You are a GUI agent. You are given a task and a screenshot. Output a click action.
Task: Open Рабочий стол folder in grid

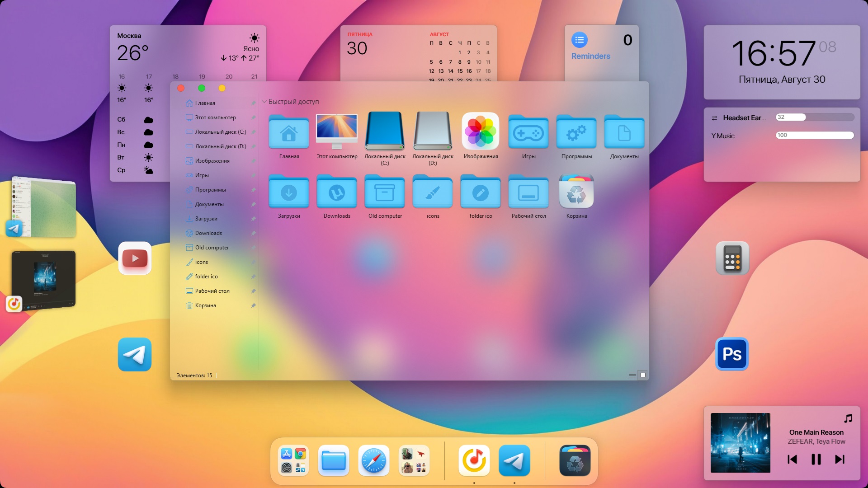pos(528,192)
